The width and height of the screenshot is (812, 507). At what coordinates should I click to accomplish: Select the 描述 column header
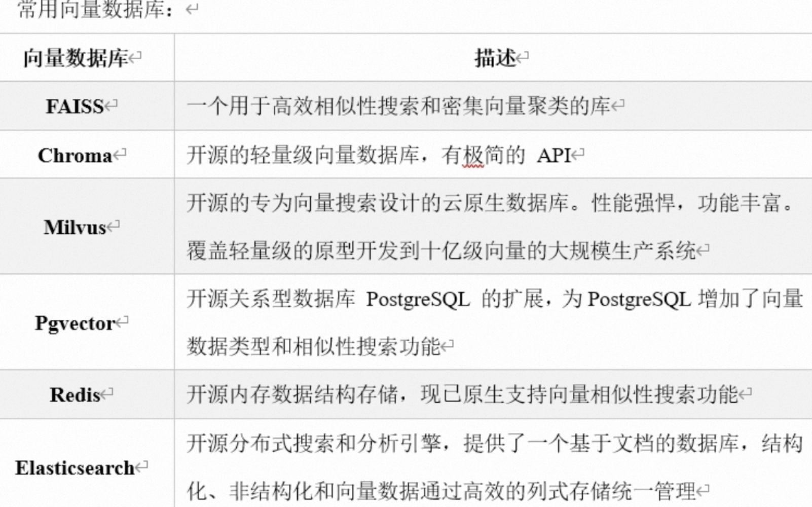[x=495, y=58]
